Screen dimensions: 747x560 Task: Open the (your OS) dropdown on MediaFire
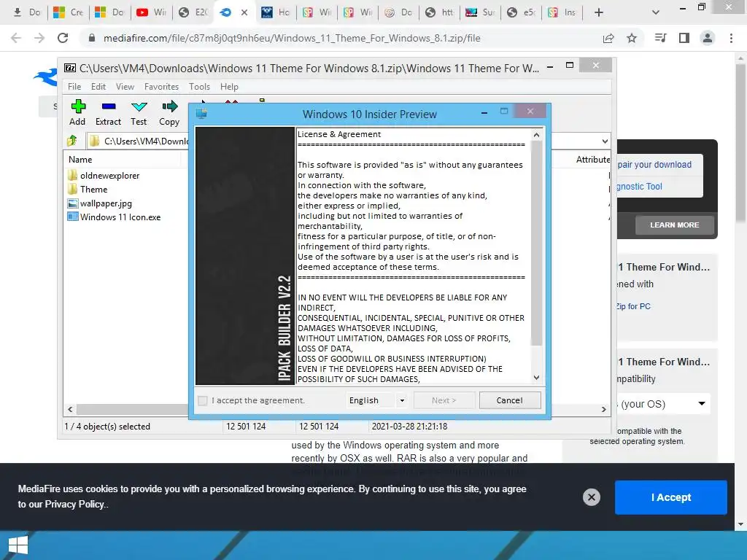(663, 404)
